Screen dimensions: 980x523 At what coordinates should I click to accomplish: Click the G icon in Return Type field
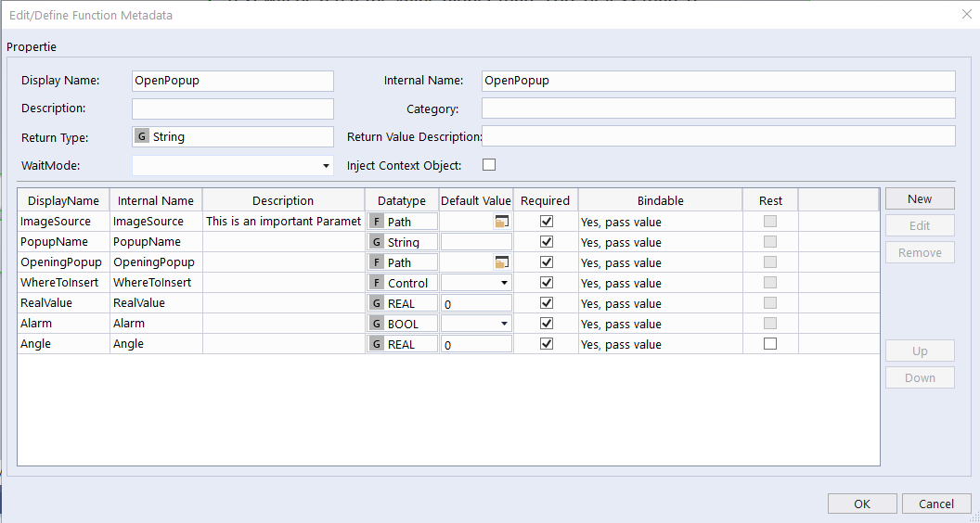[142, 136]
